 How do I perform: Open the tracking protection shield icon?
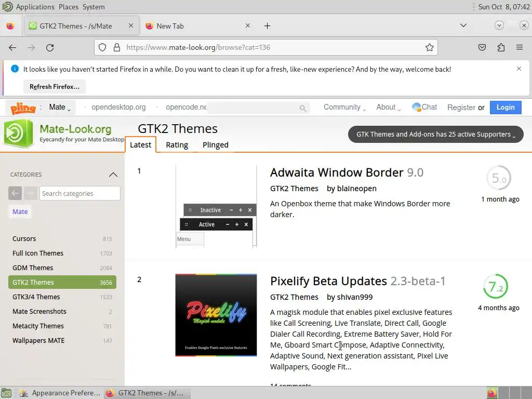[102, 47]
